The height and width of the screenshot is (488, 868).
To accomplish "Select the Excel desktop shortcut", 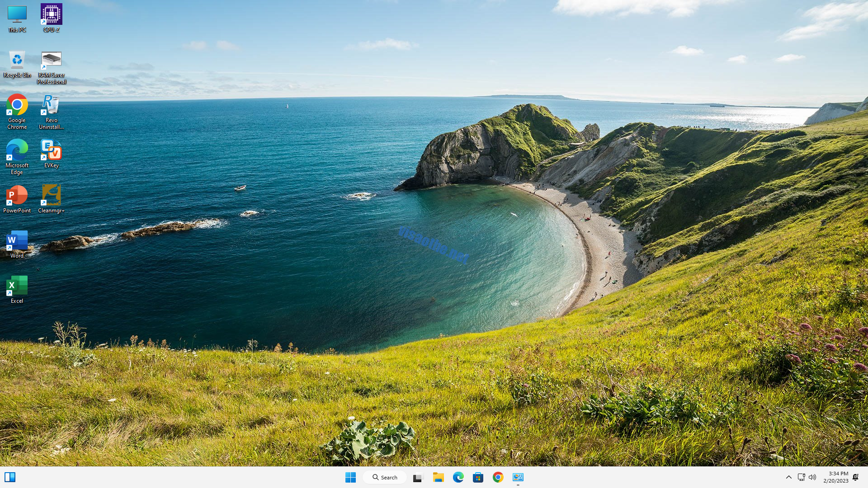I will click(x=17, y=290).
